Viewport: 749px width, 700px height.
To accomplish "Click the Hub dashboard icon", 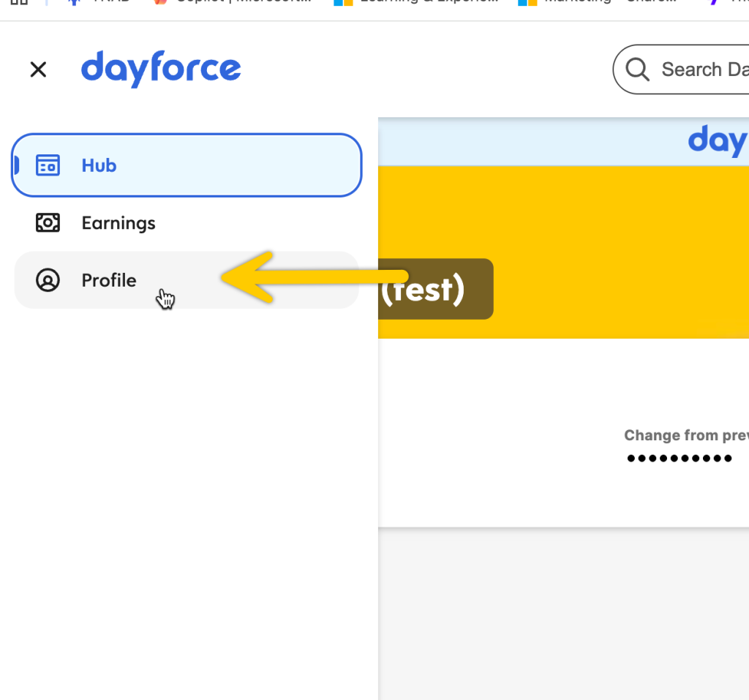I will [x=48, y=165].
